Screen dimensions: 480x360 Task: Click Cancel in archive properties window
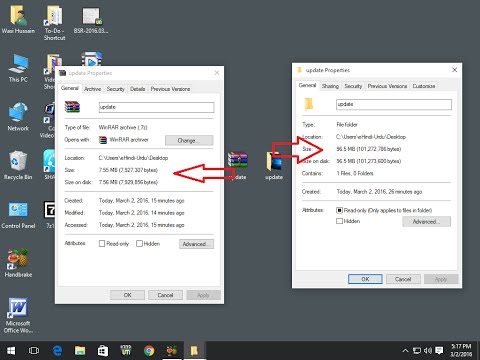[x=165, y=295]
